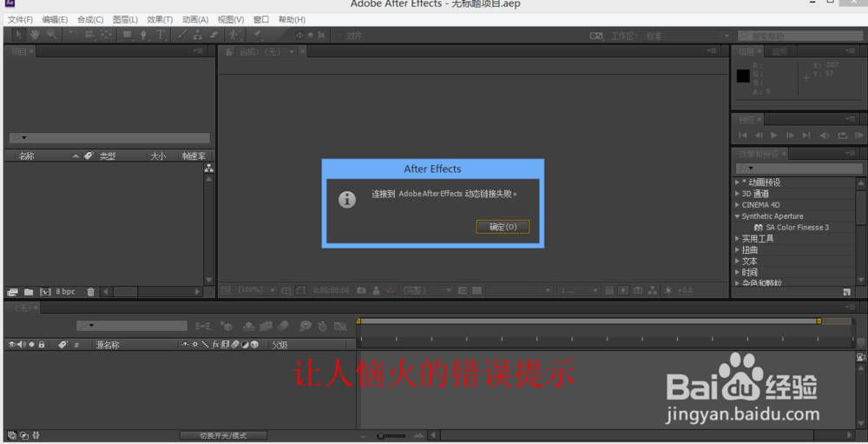Image resolution: width=868 pixels, height=444 pixels.
Task: Open the 8 bpc color depth setting
Action: click(x=65, y=292)
